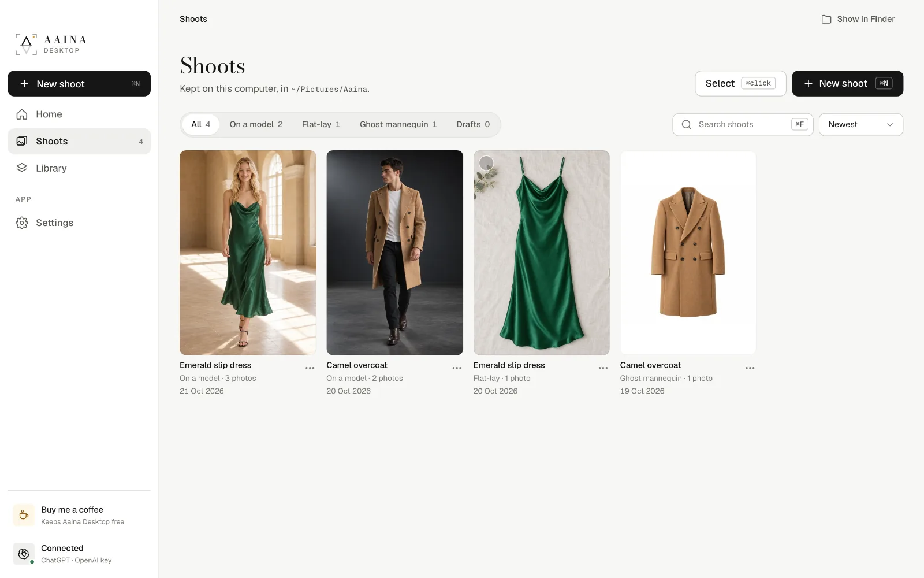Click 'On a model · 3 photos' text
Image resolution: width=924 pixels, height=578 pixels.
pyautogui.click(x=218, y=379)
